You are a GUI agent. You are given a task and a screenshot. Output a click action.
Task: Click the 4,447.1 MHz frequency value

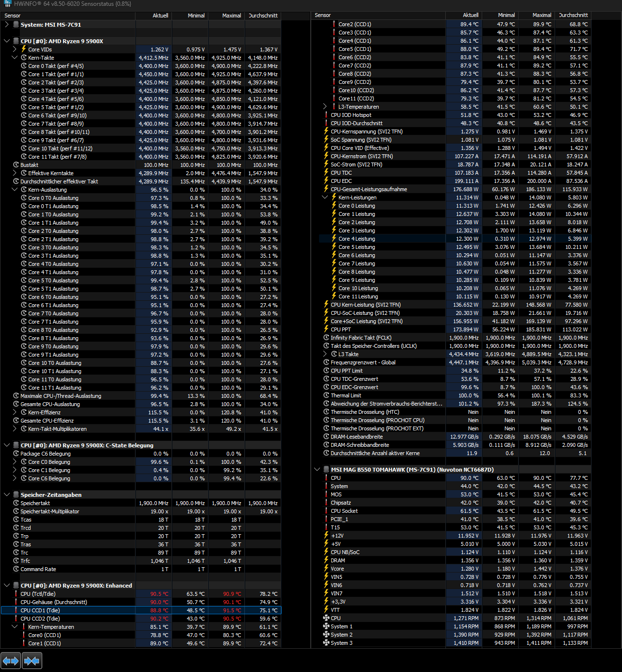(464, 362)
